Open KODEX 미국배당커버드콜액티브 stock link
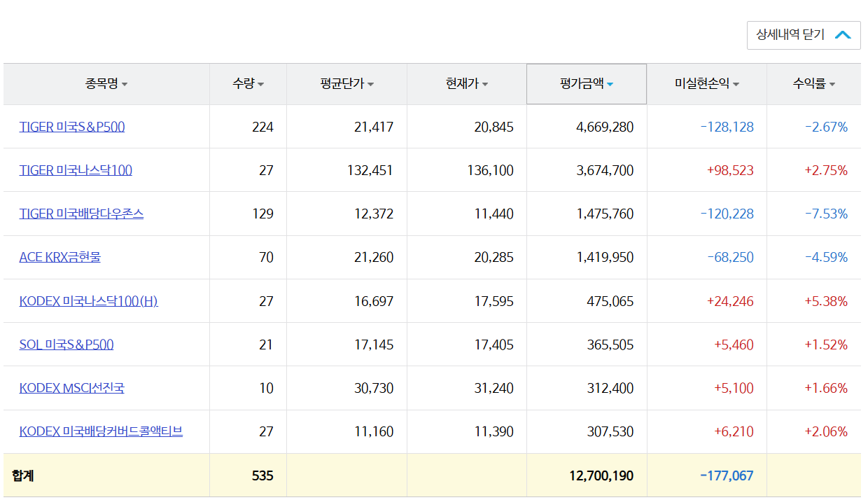The width and height of the screenshot is (868, 500). [x=101, y=431]
